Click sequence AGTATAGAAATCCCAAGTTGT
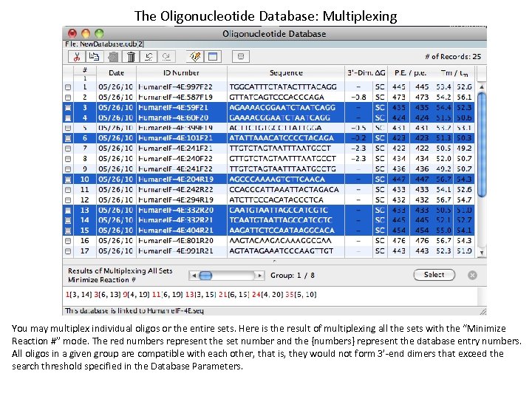 282,251
